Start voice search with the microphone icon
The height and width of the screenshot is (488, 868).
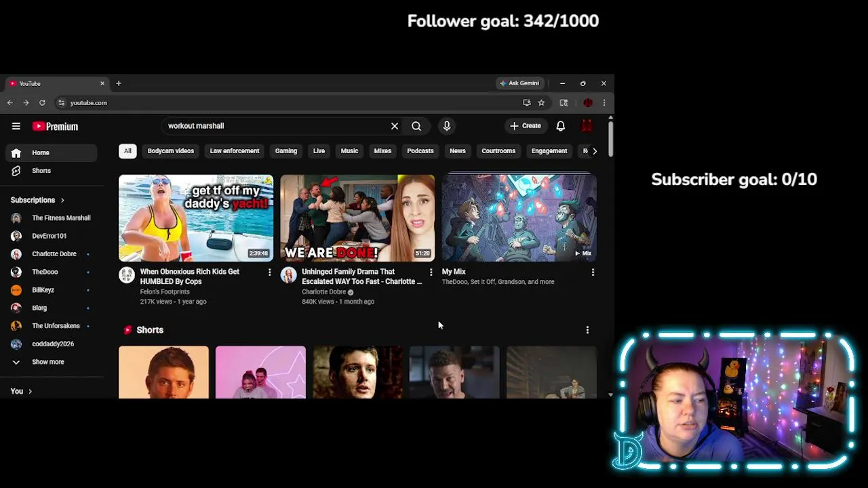pyautogui.click(x=446, y=126)
